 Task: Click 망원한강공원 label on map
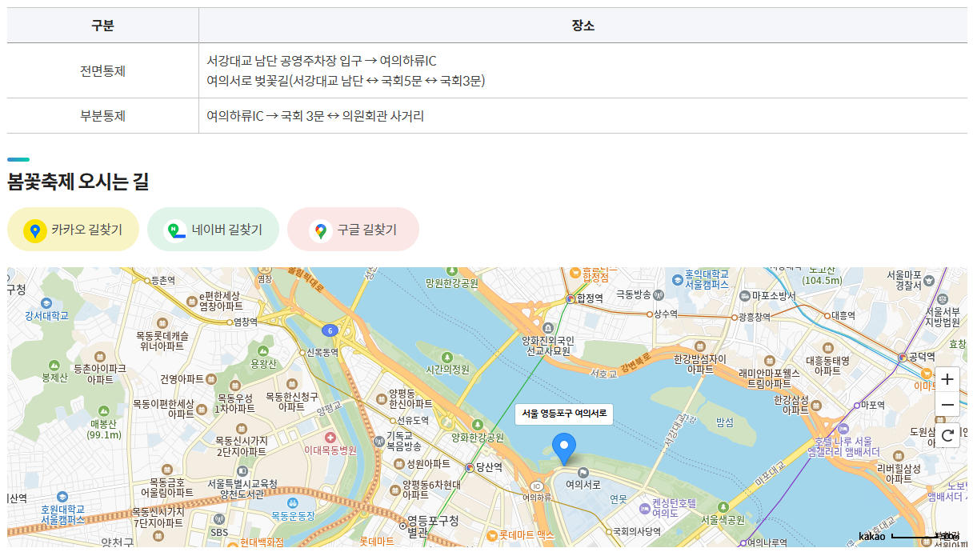(452, 282)
